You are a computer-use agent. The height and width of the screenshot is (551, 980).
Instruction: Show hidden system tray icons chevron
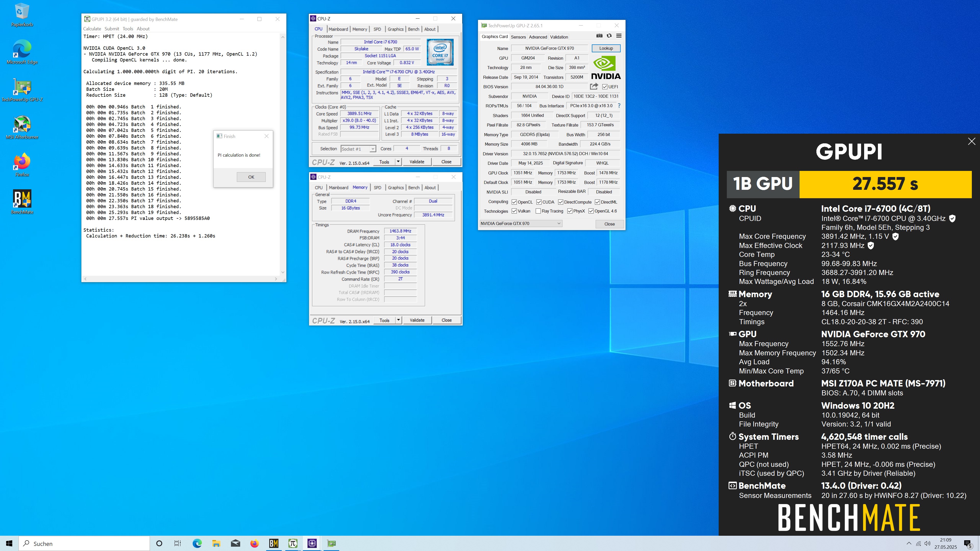[909, 544]
